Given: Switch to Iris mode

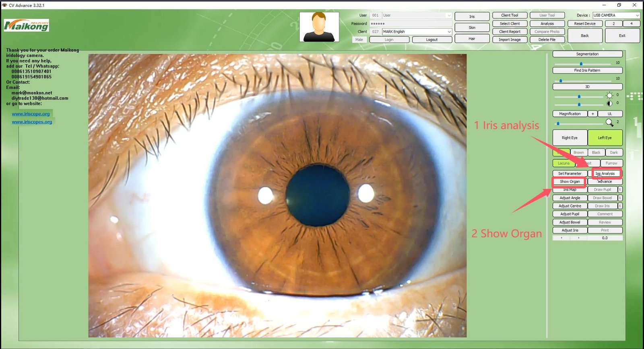Looking at the screenshot, I should pos(472,16).
